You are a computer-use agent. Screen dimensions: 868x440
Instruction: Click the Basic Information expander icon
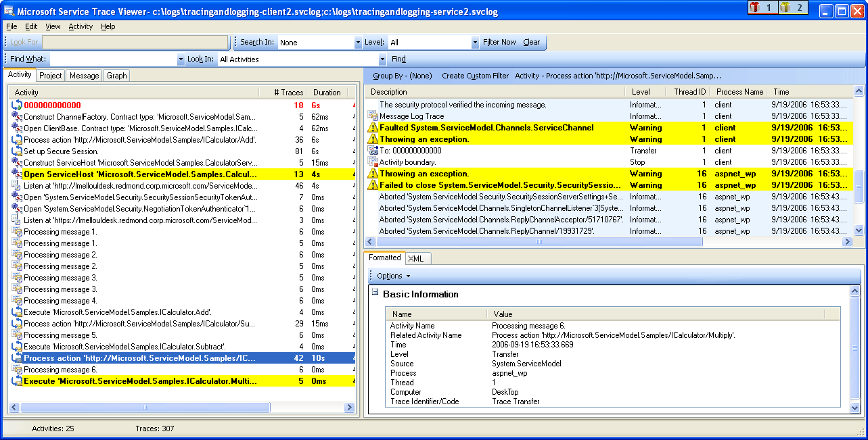tap(374, 294)
